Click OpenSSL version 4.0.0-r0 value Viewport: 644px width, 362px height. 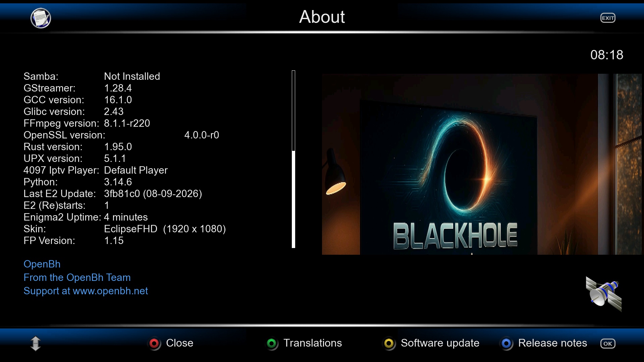coord(202,135)
